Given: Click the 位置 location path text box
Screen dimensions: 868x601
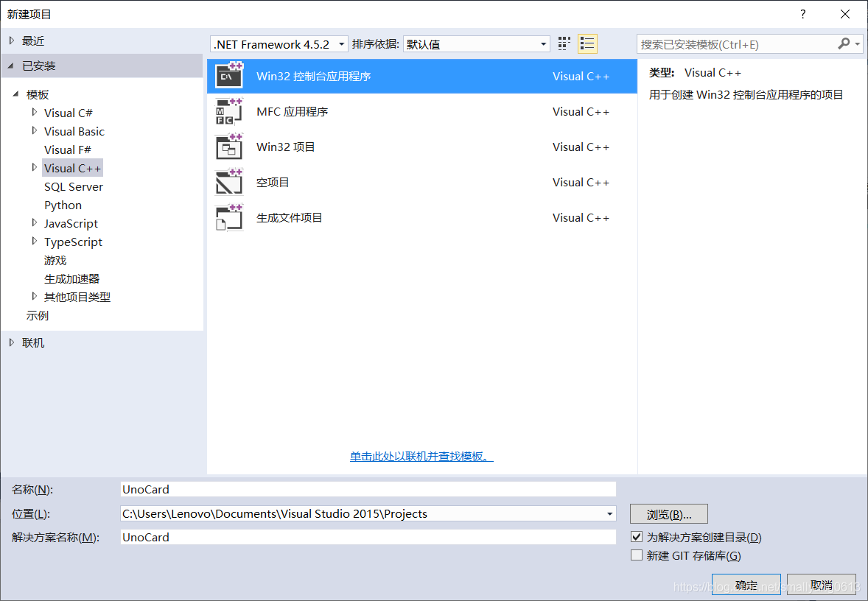Looking at the screenshot, I should (362, 513).
